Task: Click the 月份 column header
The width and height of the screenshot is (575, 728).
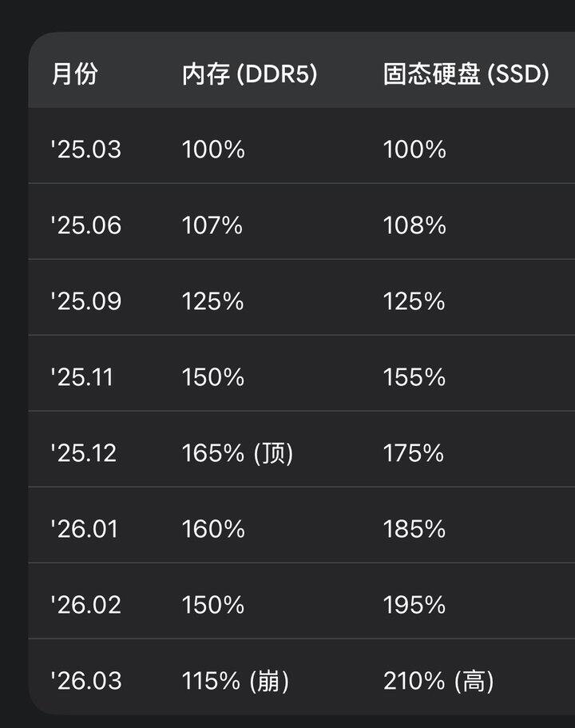Action: click(74, 74)
